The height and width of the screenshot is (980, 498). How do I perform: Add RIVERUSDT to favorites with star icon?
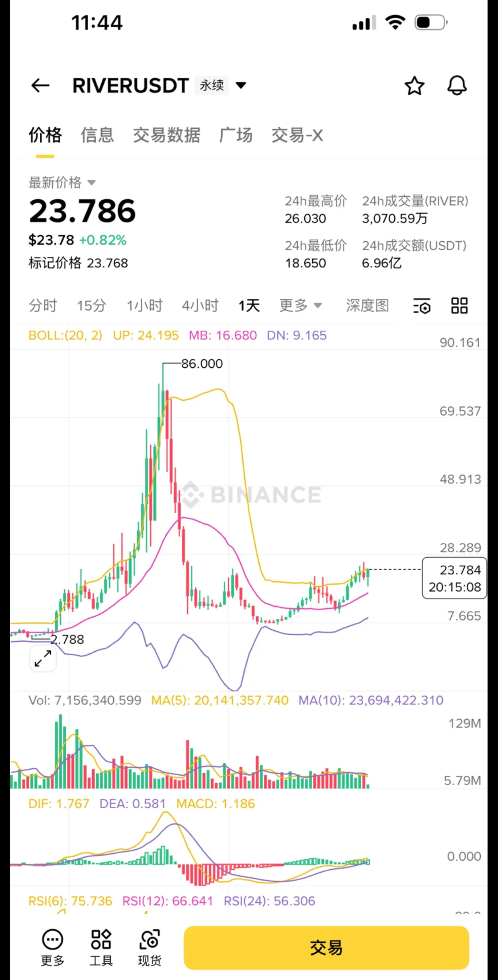[414, 85]
